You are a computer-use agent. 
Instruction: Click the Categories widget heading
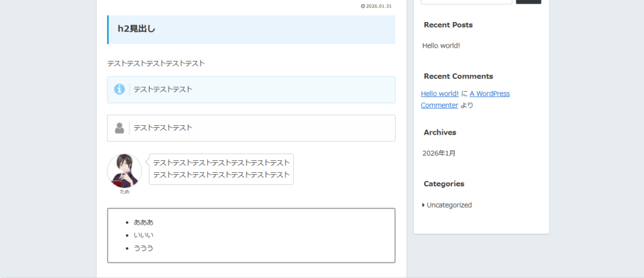click(x=444, y=184)
